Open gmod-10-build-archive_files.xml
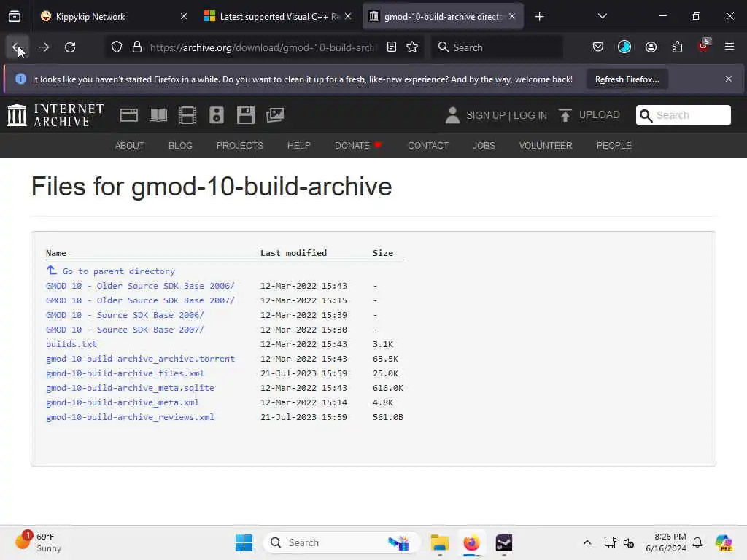This screenshot has width=747, height=560. click(x=125, y=373)
